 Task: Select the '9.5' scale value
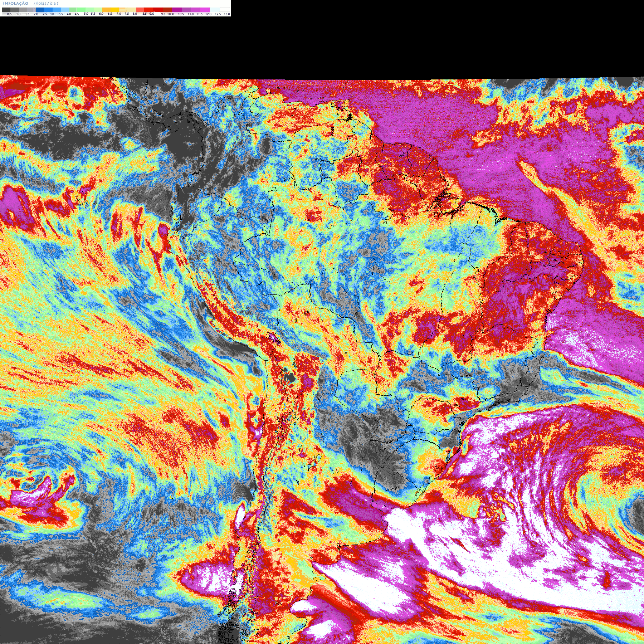coord(163,14)
